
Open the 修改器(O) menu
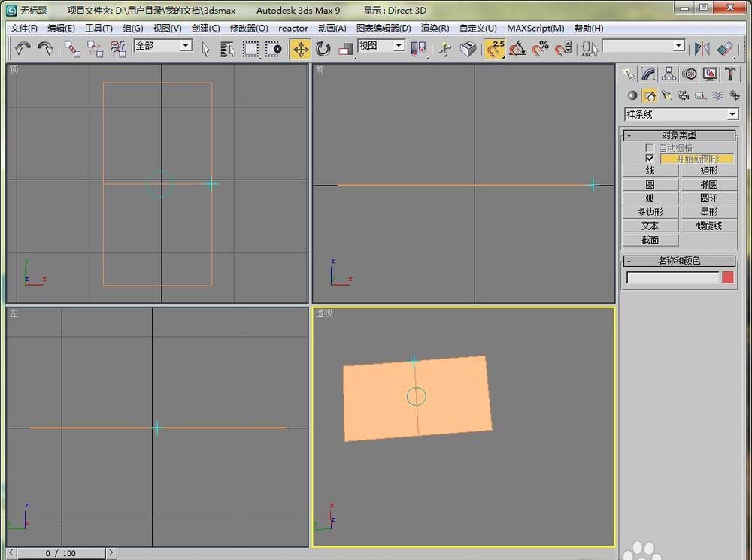(249, 29)
